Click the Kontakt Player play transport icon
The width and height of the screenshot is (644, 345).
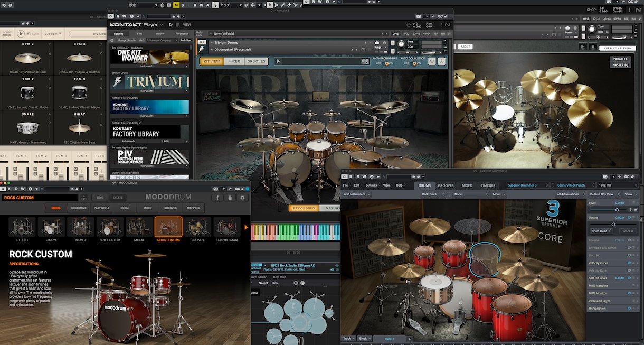coord(171,24)
